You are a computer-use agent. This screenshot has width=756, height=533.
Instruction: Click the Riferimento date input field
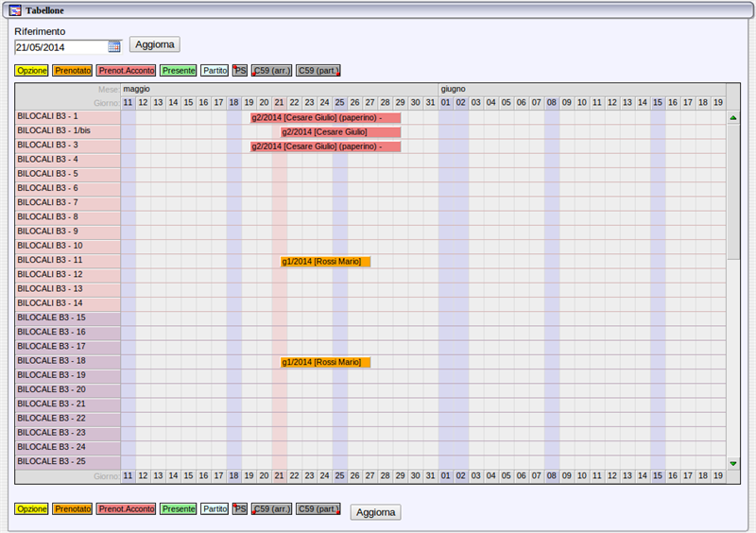coord(60,46)
